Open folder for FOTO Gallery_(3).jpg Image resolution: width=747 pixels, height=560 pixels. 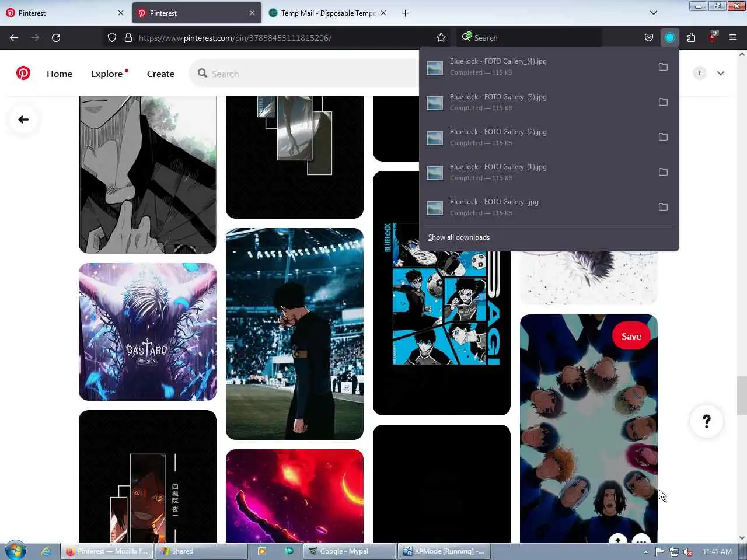663,101
